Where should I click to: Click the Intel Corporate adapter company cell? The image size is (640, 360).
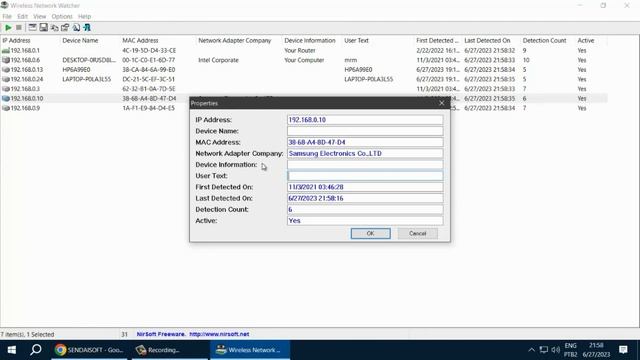pyautogui.click(x=218, y=60)
